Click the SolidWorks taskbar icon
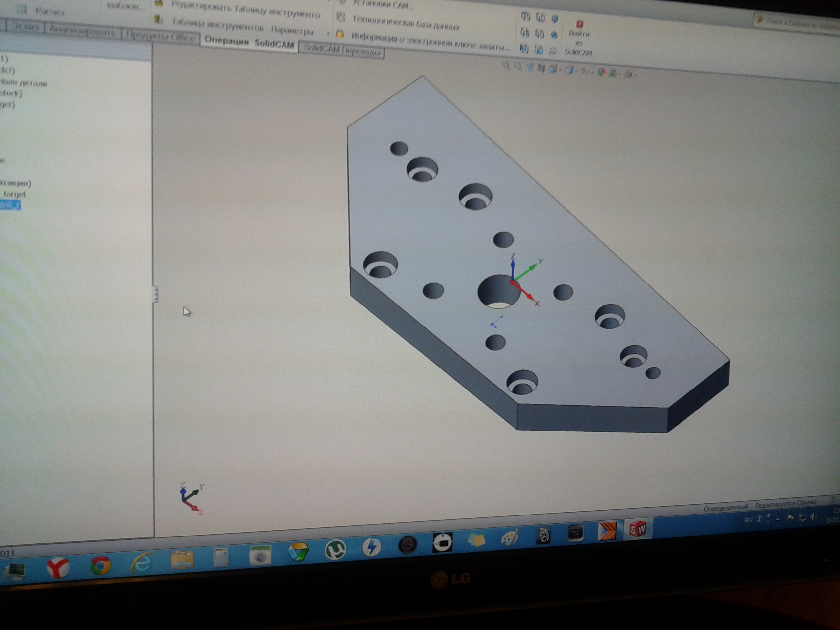 (638, 529)
